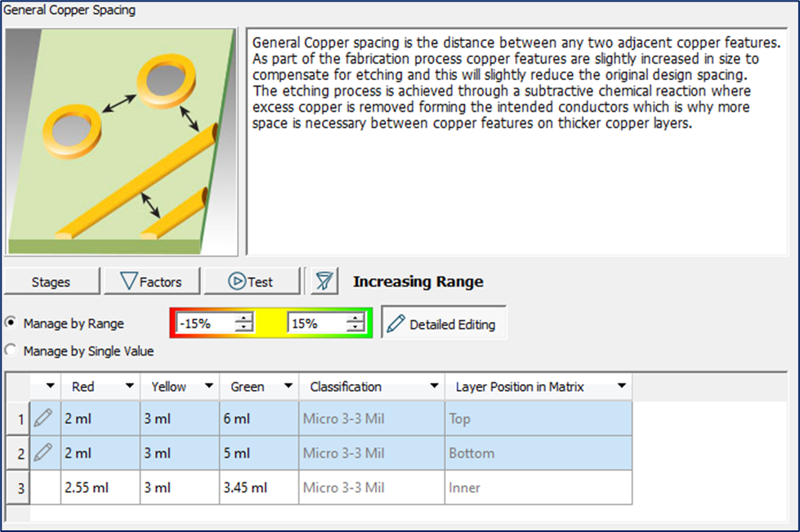Expand Layer Position in Matrix dropdown
Image resolution: width=800 pixels, height=532 pixels.
click(622, 387)
